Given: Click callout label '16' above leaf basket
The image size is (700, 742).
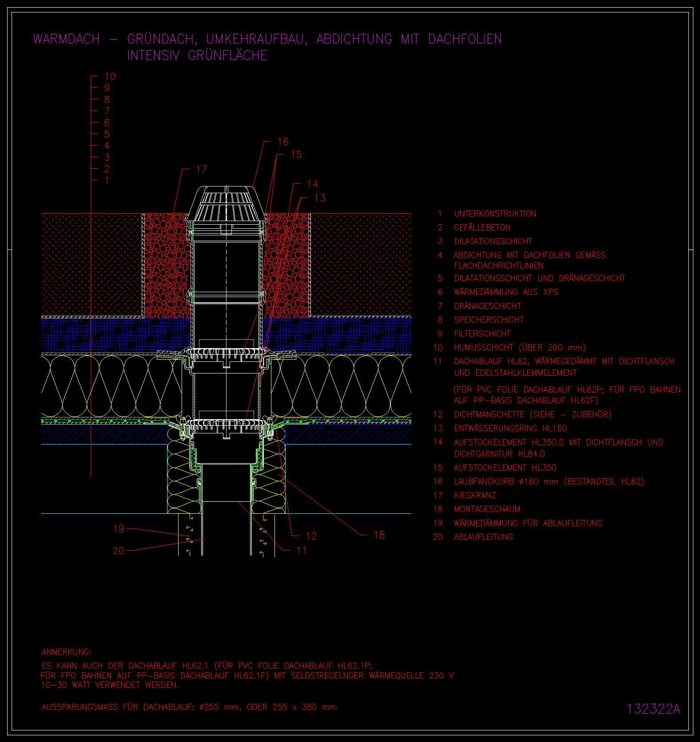Looking at the screenshot, I should (x=283, y=142).
